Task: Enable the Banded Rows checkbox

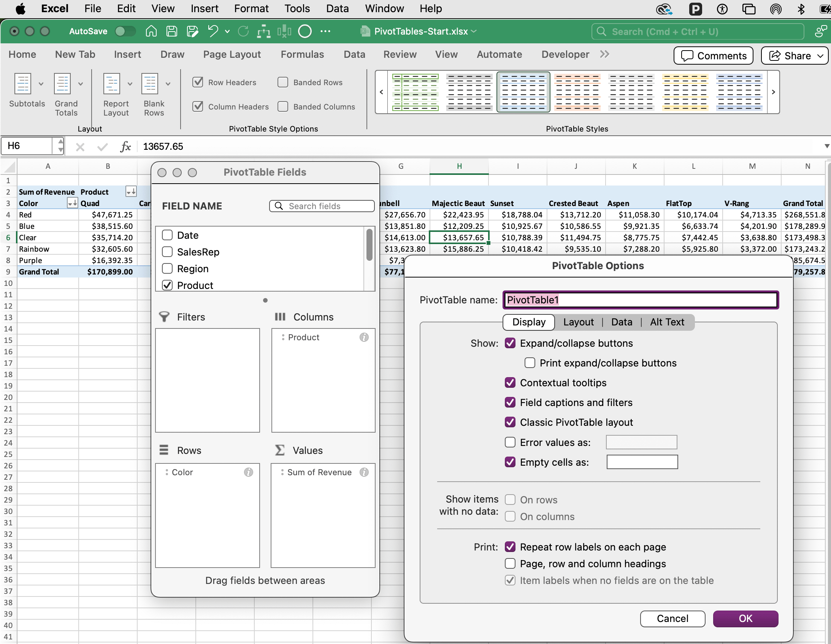Action: pyautogui.click(x=283, y=82)
